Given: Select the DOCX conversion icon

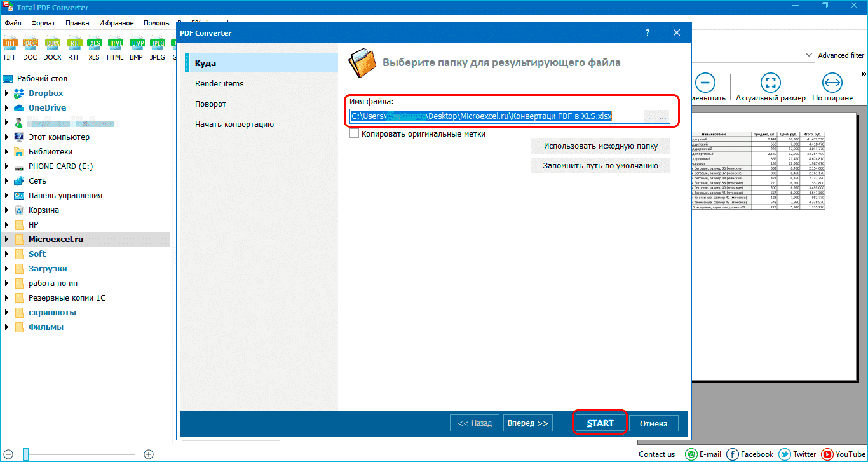Looking at the screenshot, I should pos(52,44).
